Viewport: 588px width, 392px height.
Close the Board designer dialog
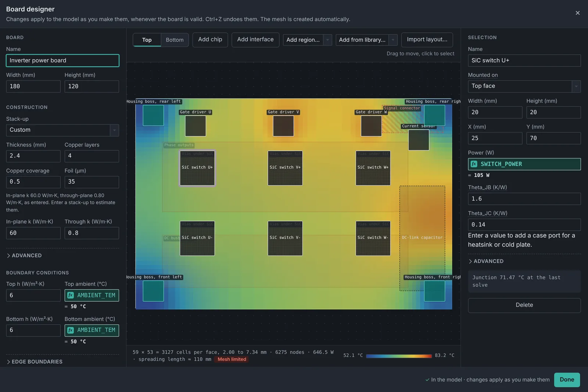click(x=577, y=13)
